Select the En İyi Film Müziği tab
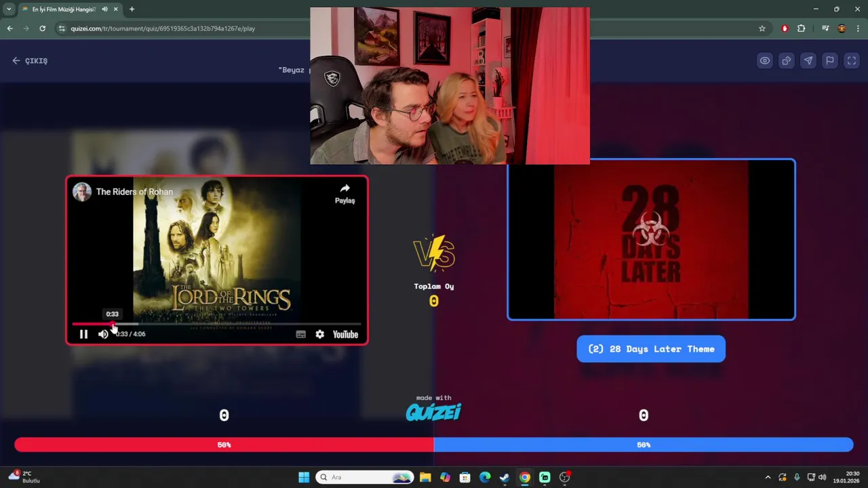Viewport: 868px width, 488px height. [x=64, y=9]
